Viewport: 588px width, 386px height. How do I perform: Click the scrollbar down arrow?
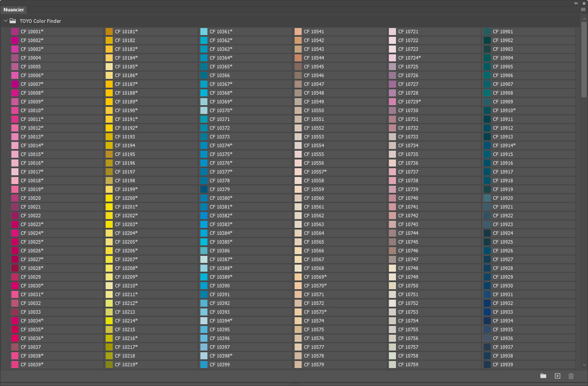coord(584,365)
